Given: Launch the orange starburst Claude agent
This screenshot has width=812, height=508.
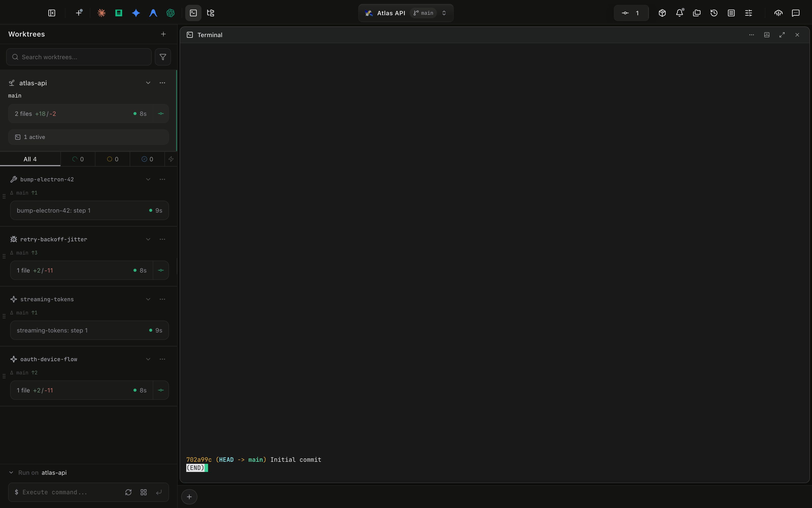Looking at the screenshot, I should click(x=101, y=13).
